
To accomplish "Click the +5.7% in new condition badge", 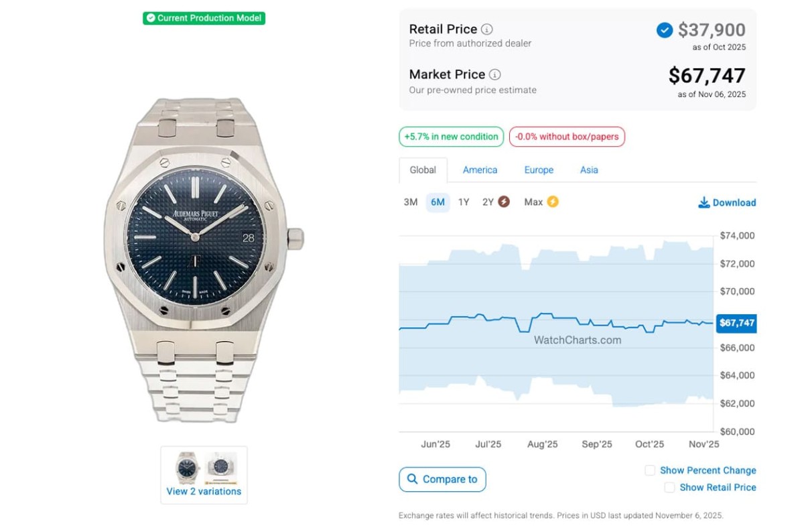I will [452, 137].
